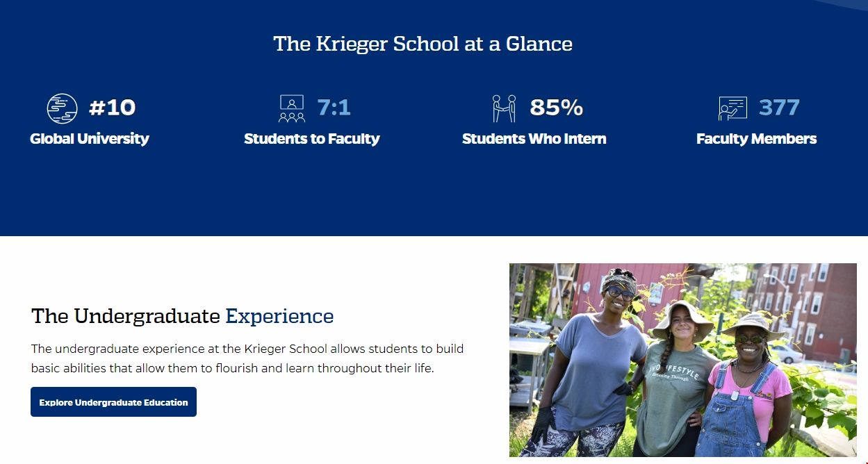Click the instructor whiteboard icon beside 377

coord(732,108)
